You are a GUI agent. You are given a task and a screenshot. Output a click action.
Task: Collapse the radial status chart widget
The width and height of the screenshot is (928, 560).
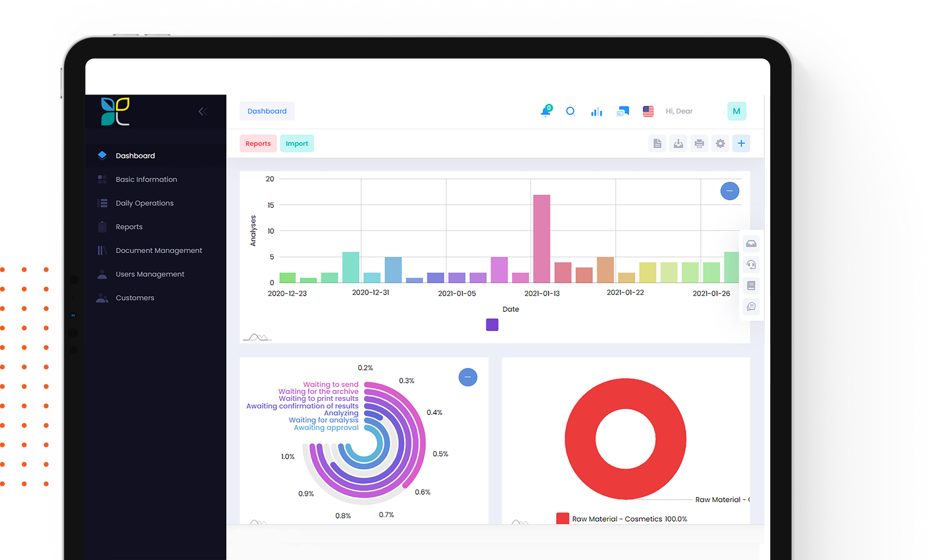pyautogui.click(x=468, y=377)
